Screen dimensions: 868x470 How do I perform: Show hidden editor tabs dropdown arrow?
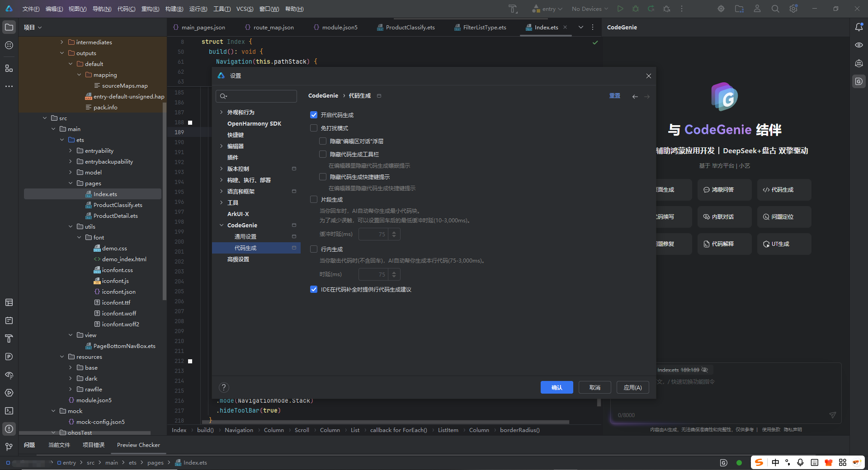(581, 27)
